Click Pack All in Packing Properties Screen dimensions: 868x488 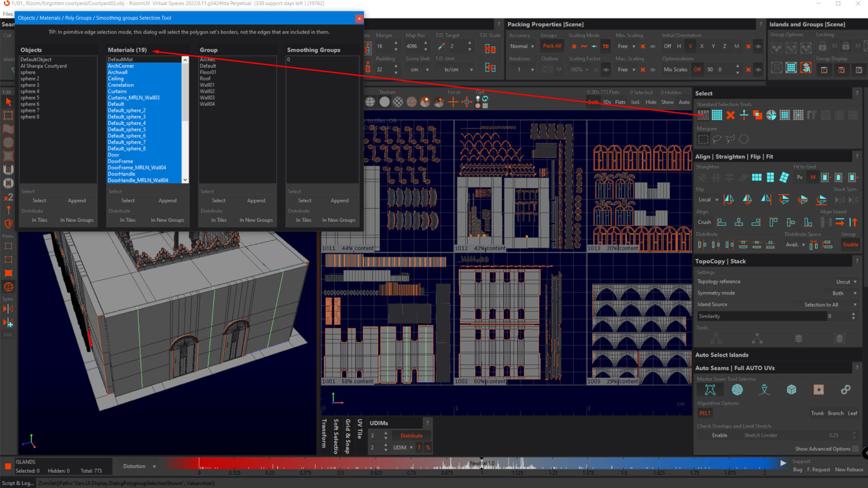click(x=552, y=46)
